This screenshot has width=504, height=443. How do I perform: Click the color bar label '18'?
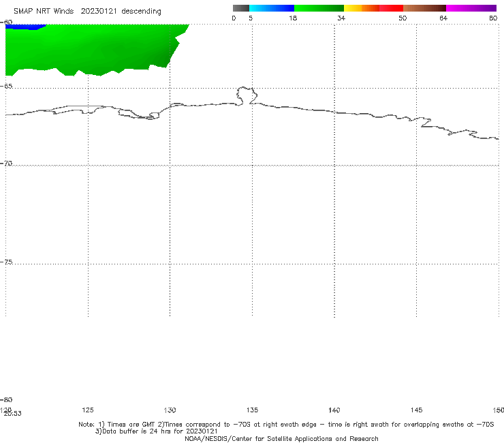point(293,18)
